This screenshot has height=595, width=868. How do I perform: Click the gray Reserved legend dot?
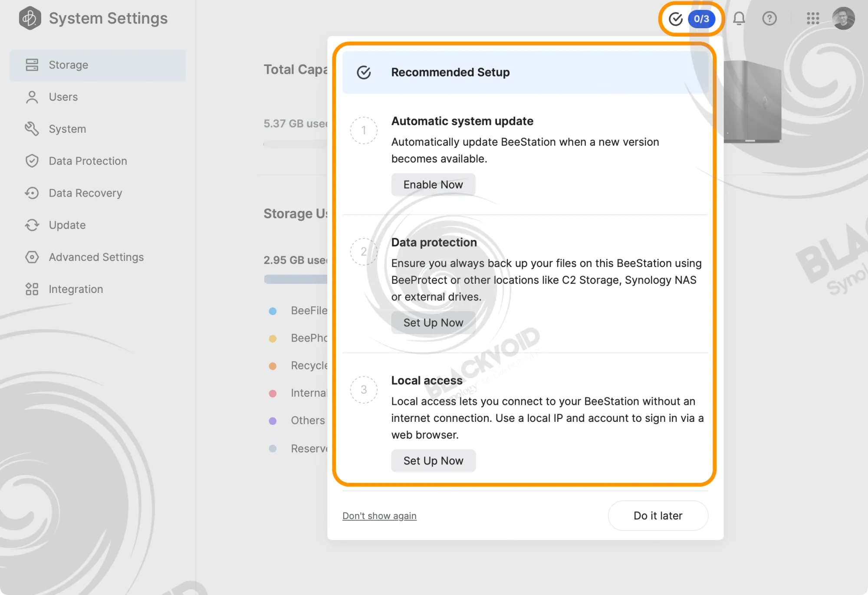273,448
